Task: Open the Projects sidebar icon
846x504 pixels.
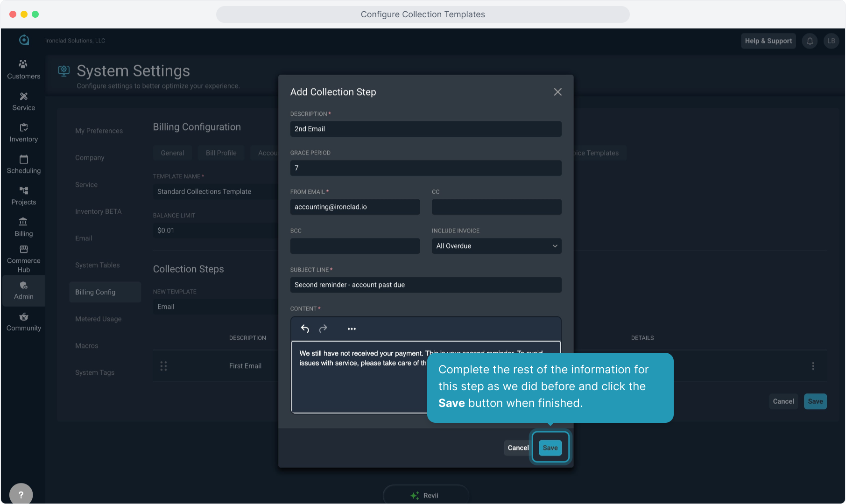Action: click(x=23, y=191)
